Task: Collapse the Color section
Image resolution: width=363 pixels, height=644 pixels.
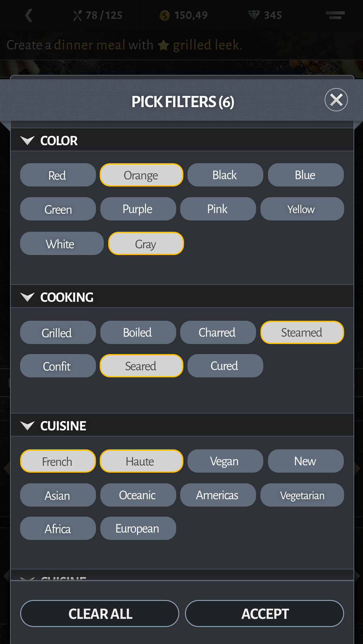Action: pyautogui.click(x=27, y=141)
